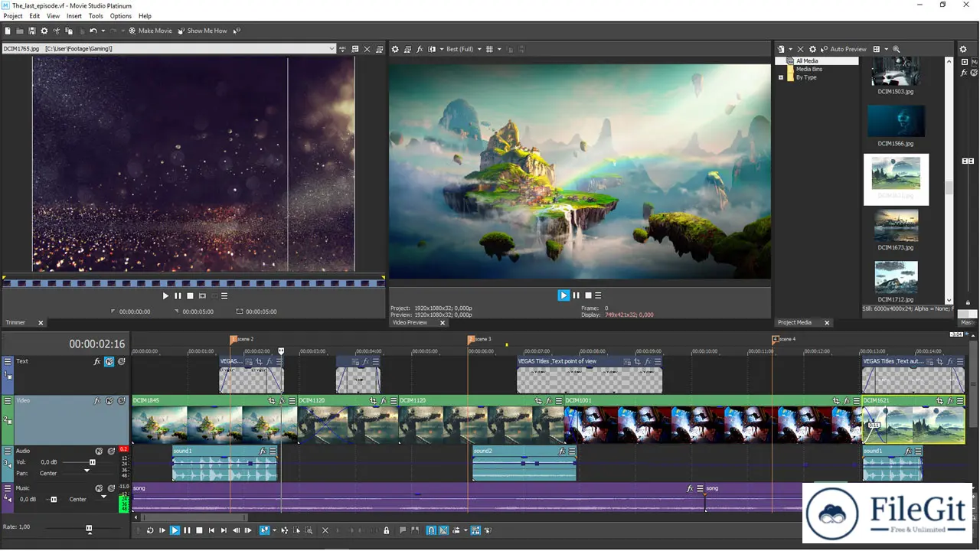
Task: Click the Make Movie button
Action: pyautogui.click(x=150, y=31)
